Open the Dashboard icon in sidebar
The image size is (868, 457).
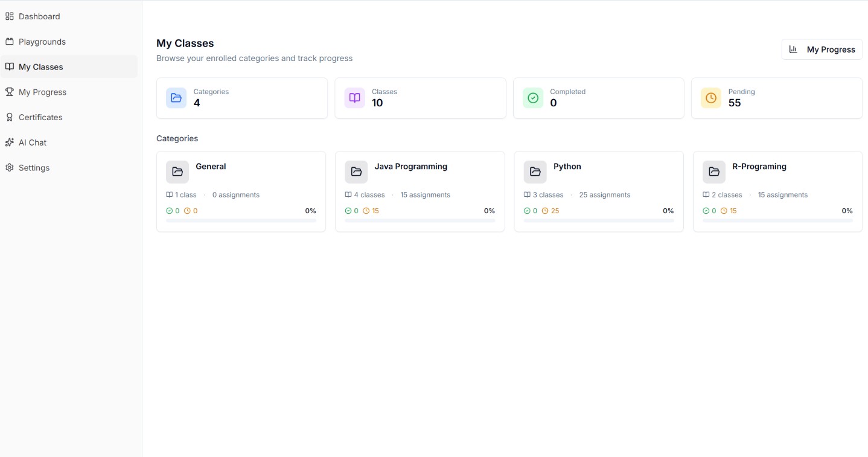(10, 16)
